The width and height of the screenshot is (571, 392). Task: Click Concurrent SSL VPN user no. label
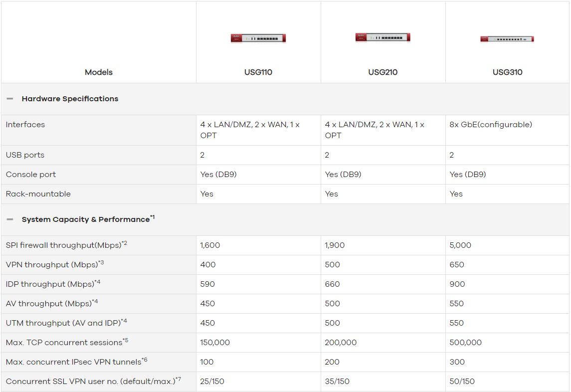click(93, 381)
